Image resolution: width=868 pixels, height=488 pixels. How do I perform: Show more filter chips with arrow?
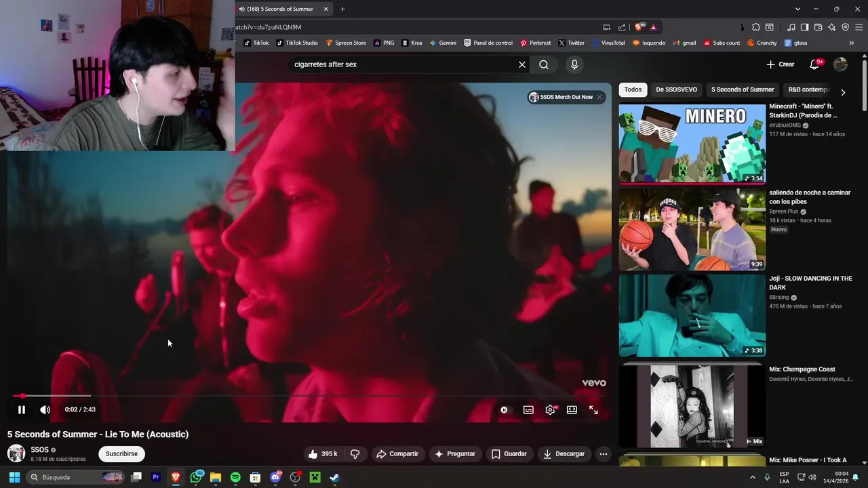point(843,92)
